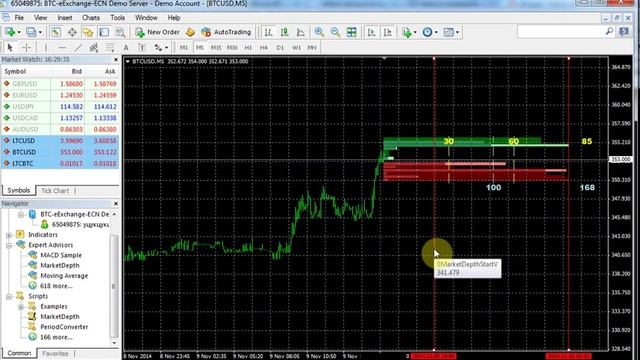The image size is (640, 360).
Task: Switch to the M30 timeframe
Action: click(x=232, y=48)
